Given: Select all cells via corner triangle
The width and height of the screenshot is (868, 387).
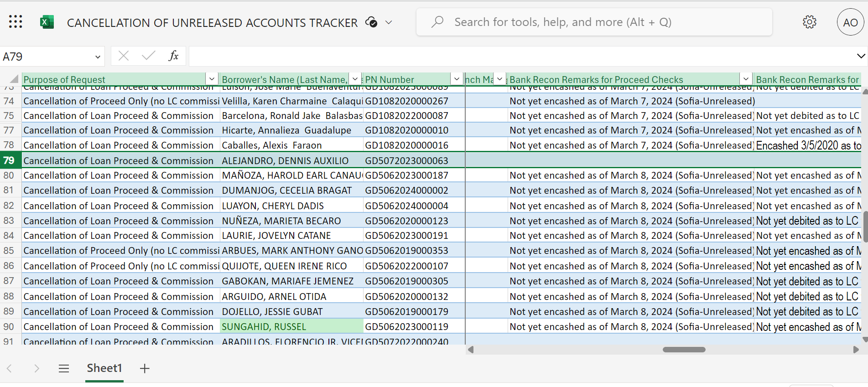Looking at the screenshot, I should (x=14, y=79).
